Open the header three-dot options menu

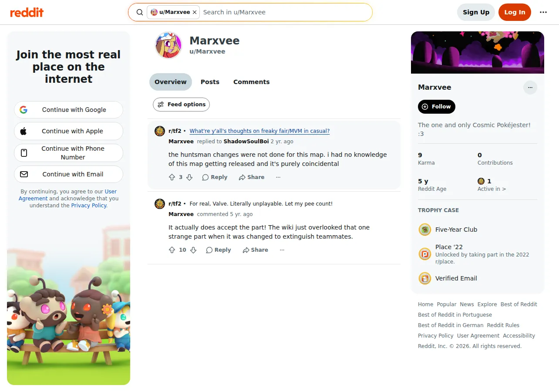(543, 12)
